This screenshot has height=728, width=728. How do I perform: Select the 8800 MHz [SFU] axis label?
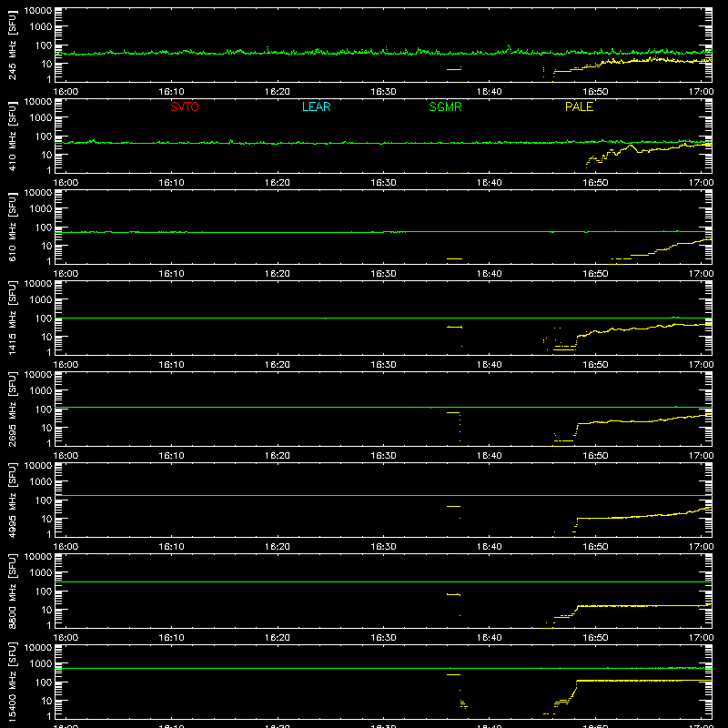13,591
